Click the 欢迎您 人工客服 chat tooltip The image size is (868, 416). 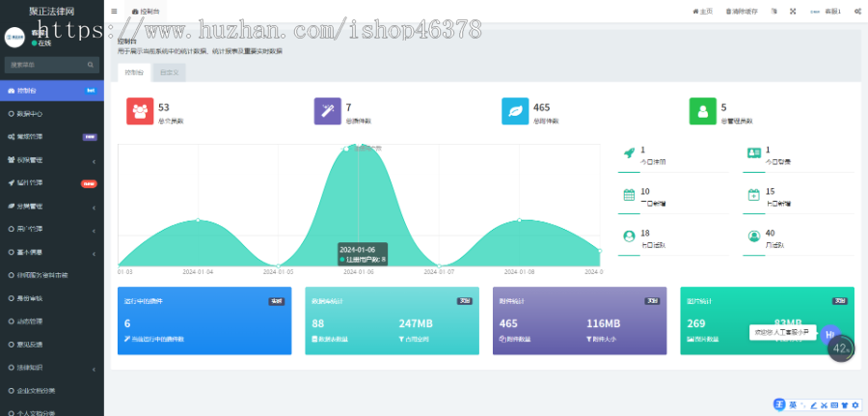pos(783,332)
